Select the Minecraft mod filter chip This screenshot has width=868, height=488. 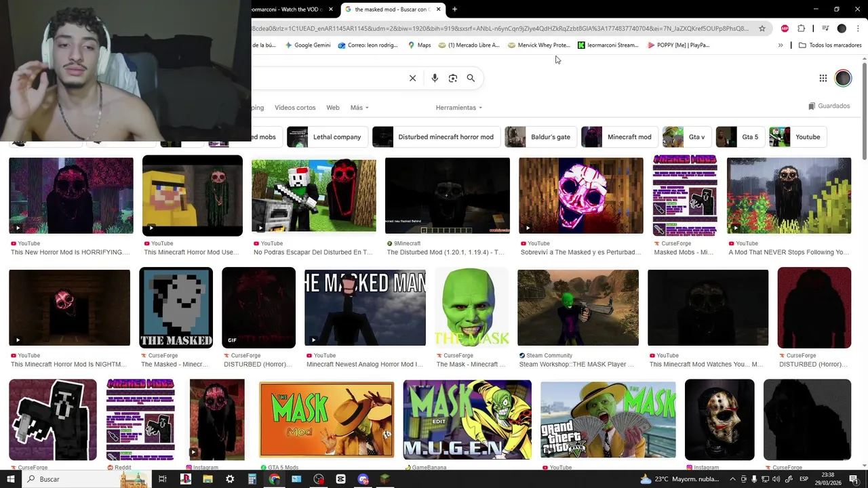620,137
